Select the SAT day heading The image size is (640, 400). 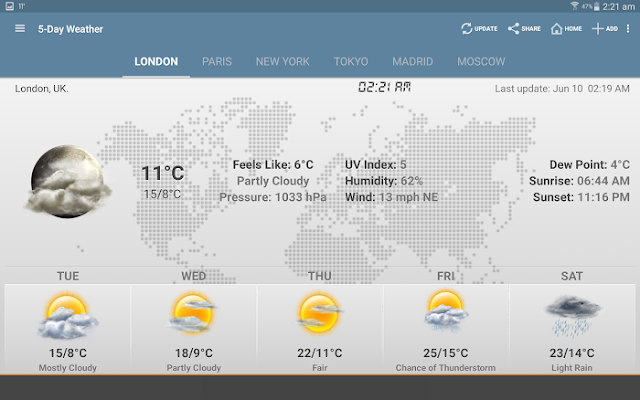point(571,276)
